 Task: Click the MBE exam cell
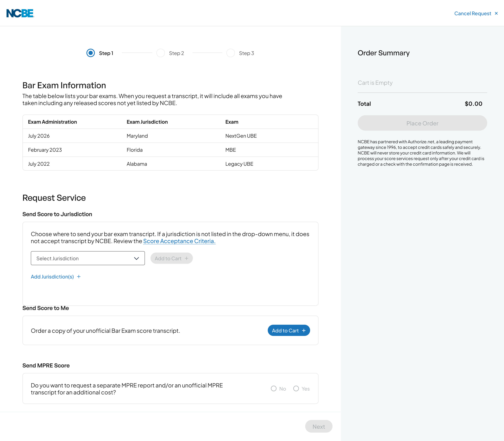(230, 150)
